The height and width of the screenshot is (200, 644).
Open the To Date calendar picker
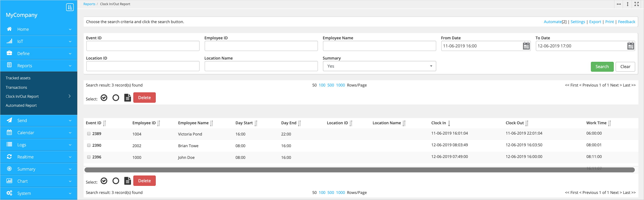click(x=631, y=46)
